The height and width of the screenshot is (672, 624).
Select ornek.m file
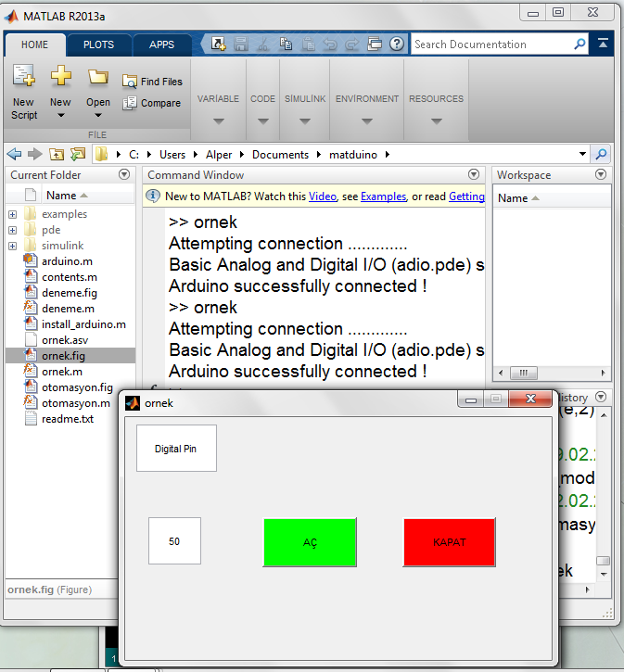[62, 372]
